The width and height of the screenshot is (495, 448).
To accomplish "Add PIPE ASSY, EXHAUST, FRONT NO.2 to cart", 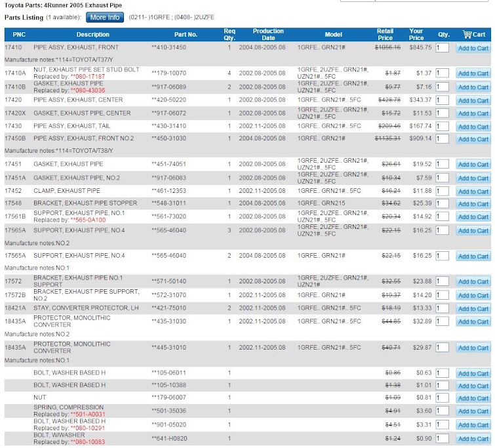I will point(473,139).
